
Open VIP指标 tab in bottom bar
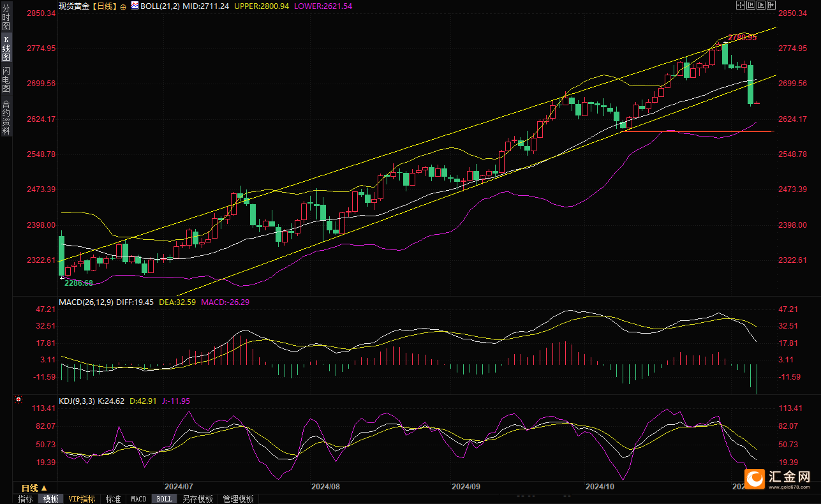click(x=82, y=499)
